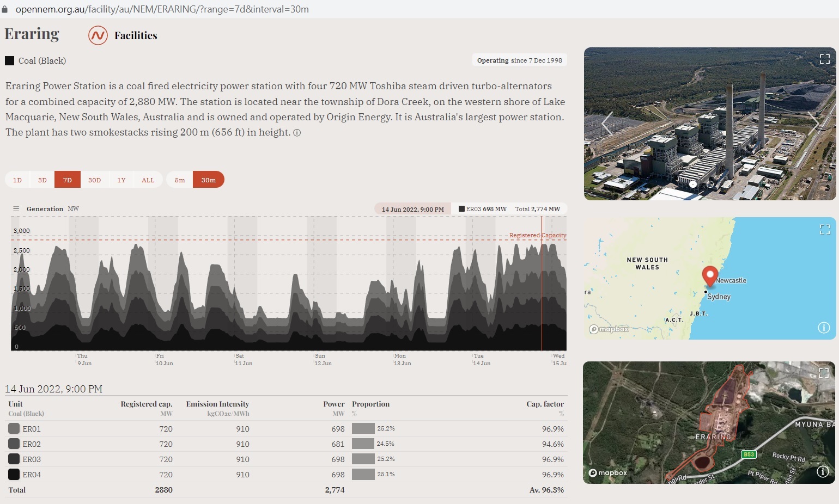Screen dimensions: 839x504
Task: Select the 30D range button
Action: 95,180
